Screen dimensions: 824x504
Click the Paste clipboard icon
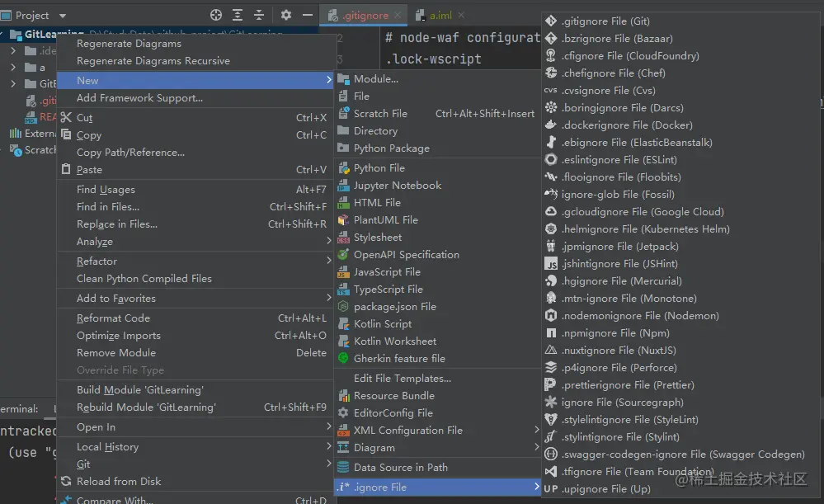66,169
